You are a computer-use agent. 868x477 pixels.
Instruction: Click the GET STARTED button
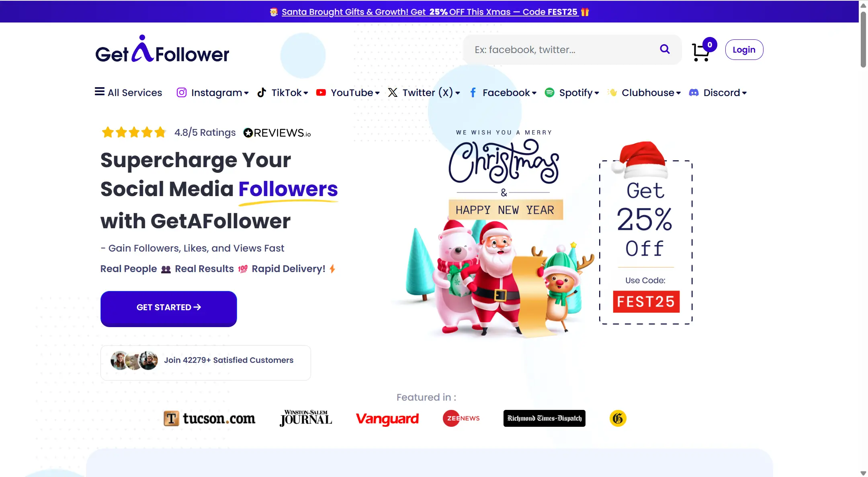(169, 308)
